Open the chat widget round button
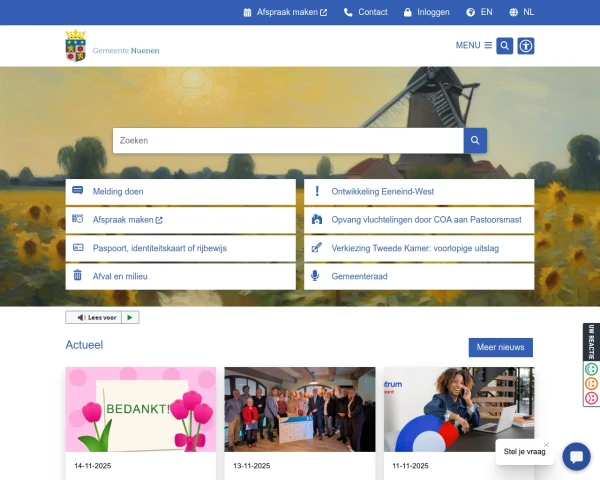The image size is (600, 480). pyautogui.click(x=576, y=457)
